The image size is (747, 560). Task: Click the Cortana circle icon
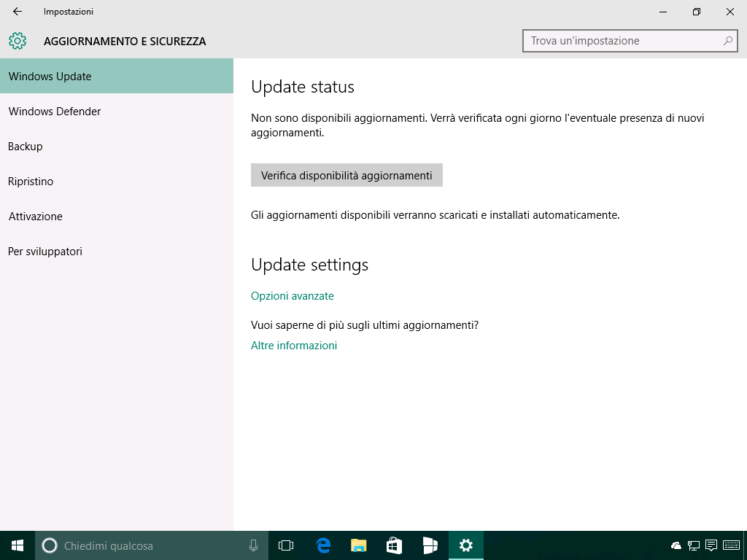(x=50, y=545)
